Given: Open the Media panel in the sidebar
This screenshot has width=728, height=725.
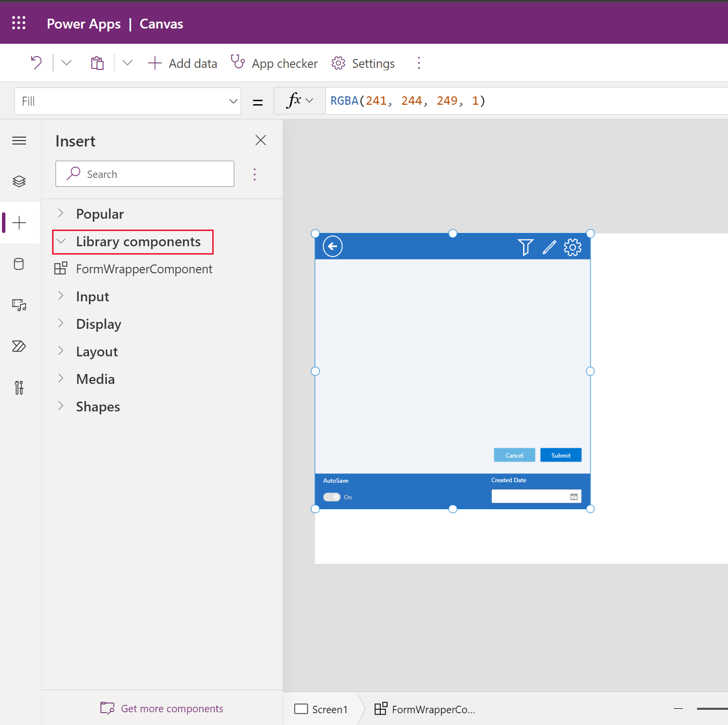Looking at the screenshot, I should pyautogui.click(x=19, y=305).
